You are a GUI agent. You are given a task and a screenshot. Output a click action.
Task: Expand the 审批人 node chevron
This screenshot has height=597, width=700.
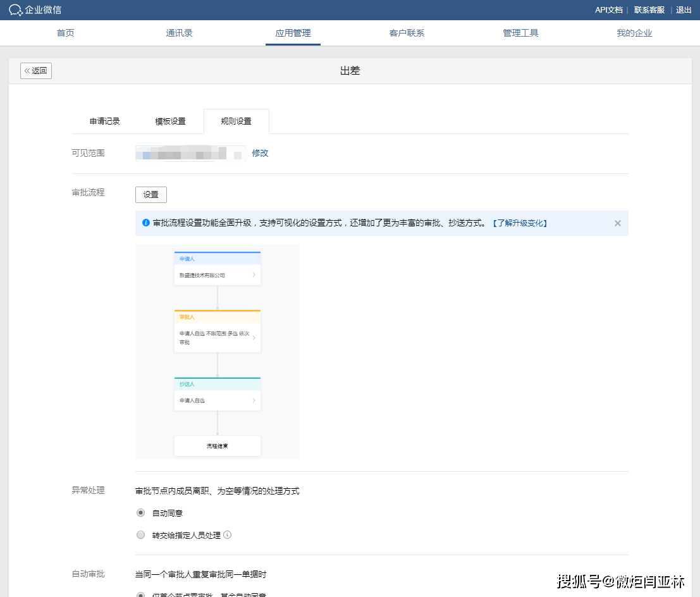coord(254,338)
